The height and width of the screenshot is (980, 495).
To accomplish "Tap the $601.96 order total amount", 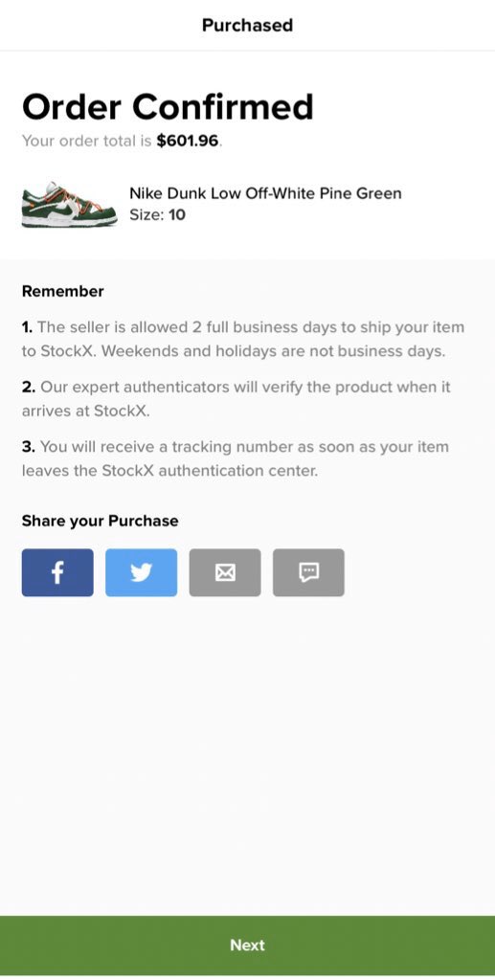I will [x=188, y=141].
